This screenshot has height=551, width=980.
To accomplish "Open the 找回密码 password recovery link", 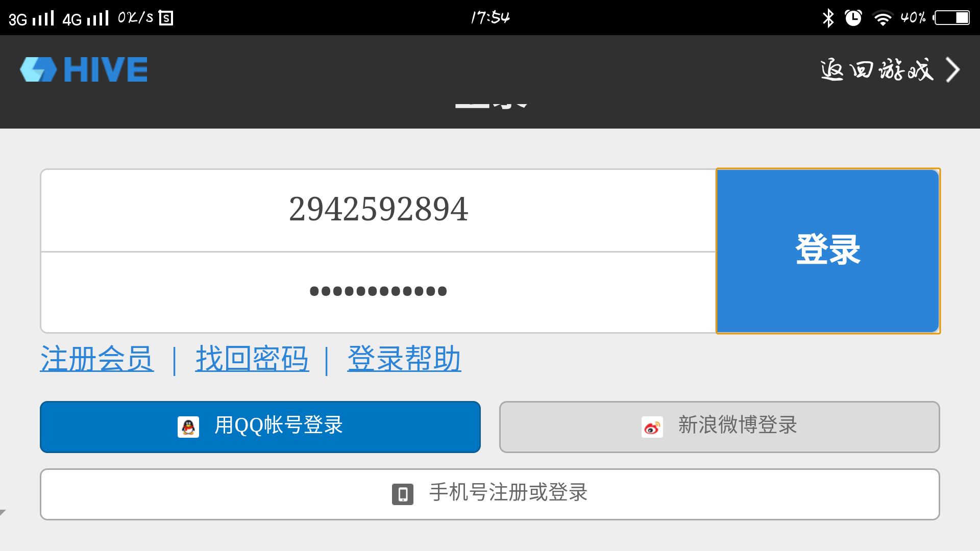I will click(x=252, y=359).
